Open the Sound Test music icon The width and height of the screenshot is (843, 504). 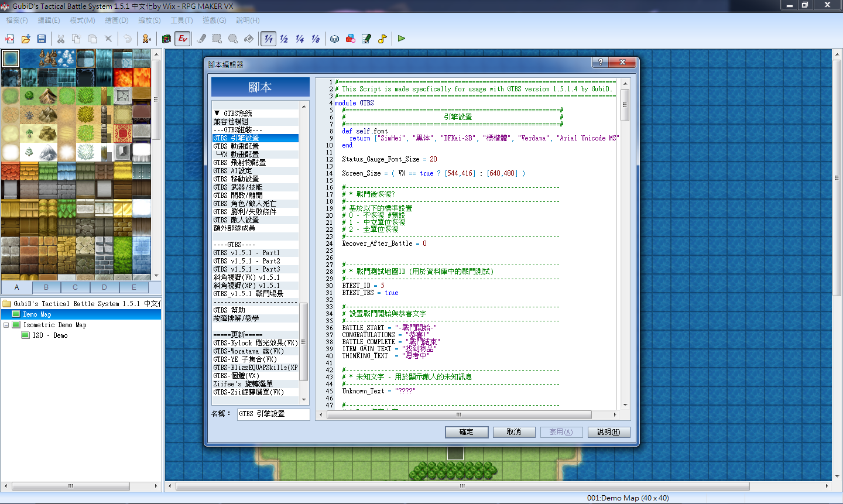click(x=382, y=39)
